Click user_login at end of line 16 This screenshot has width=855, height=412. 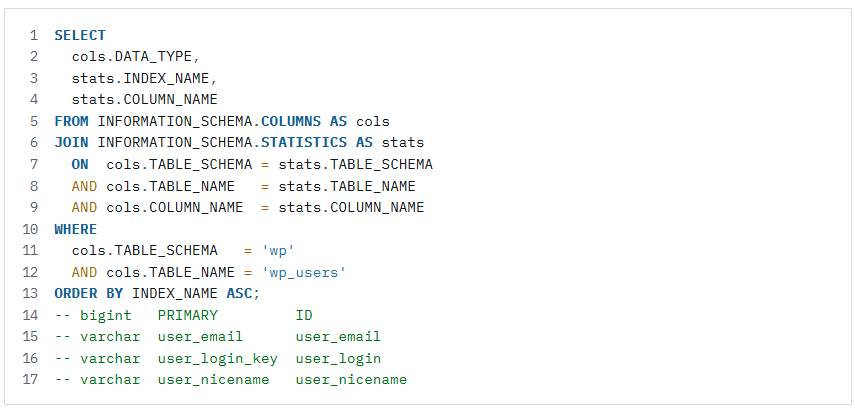(339, 359)
